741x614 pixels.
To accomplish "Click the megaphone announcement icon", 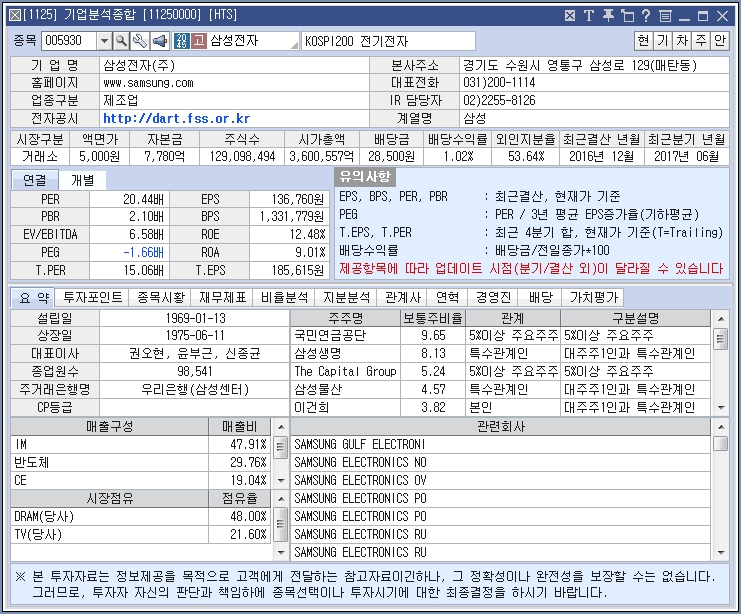I will point(159,41).
